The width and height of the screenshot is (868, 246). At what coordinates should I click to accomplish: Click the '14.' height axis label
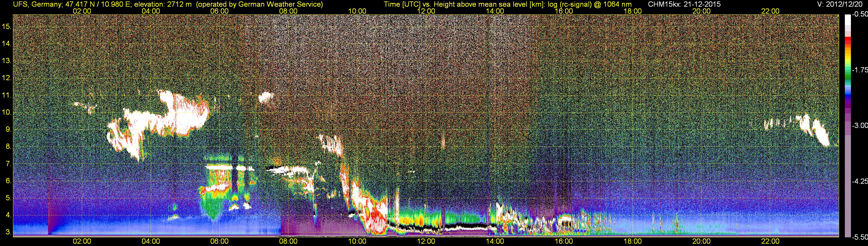pos(7,44)
